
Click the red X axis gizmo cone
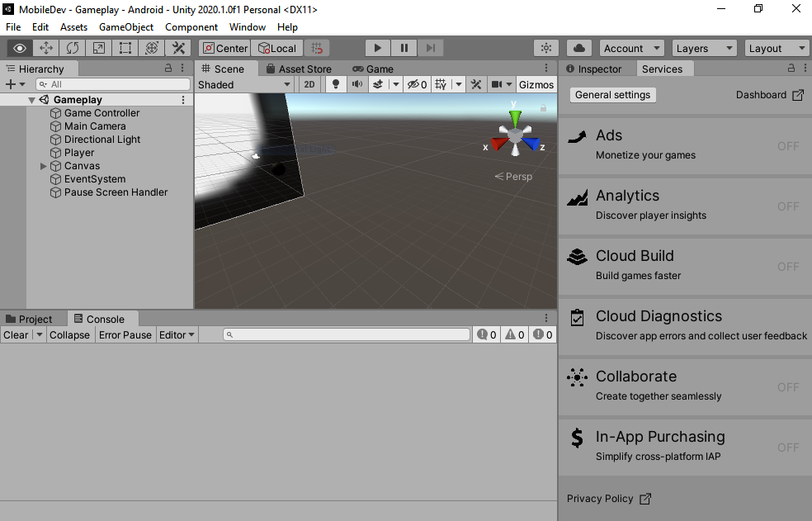point(499,144)
